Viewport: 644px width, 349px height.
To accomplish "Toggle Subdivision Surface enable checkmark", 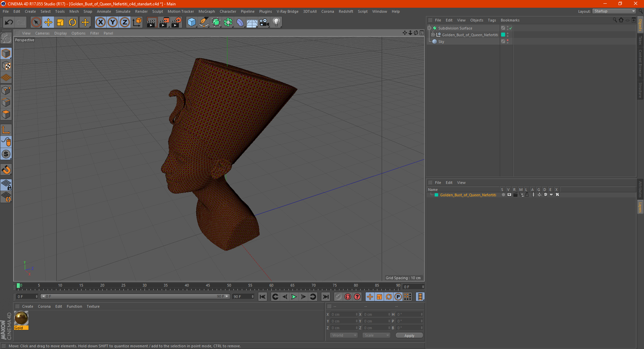I will [x=511, y=28].
